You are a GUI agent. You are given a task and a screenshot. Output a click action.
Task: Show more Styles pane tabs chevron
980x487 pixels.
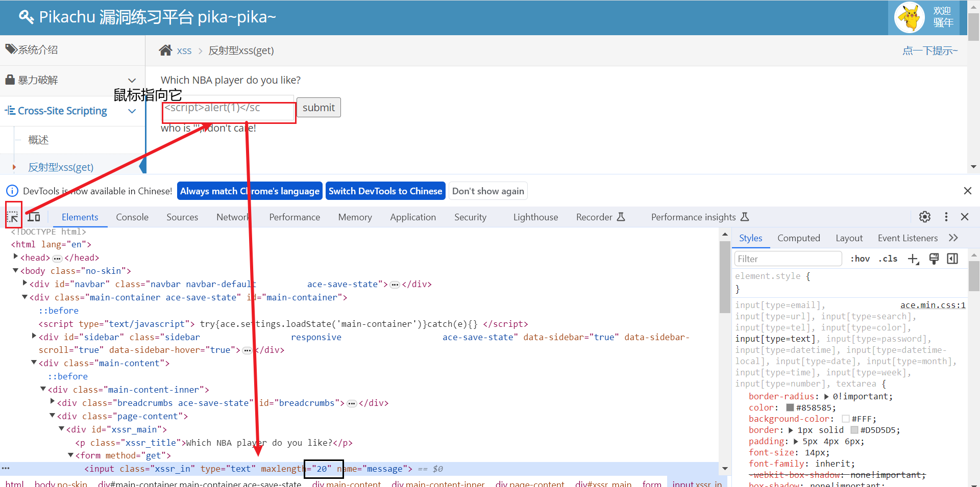point(953,238)
